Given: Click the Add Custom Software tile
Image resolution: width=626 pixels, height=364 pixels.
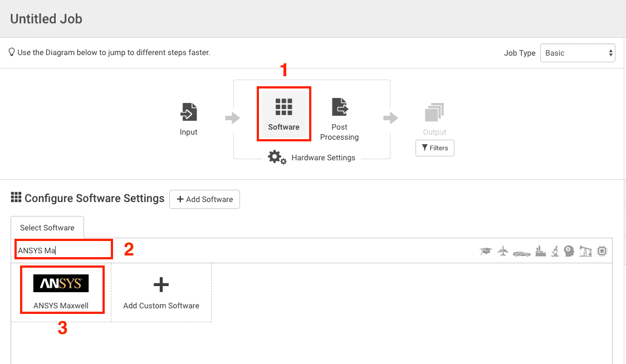Looking at the screenshot, I should tap(162, 293).
